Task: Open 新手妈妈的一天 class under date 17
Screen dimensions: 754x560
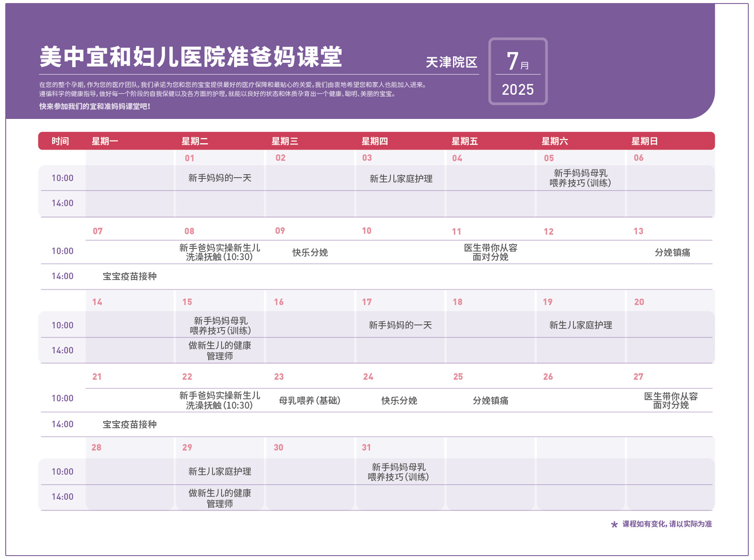Action: (400, 325)
